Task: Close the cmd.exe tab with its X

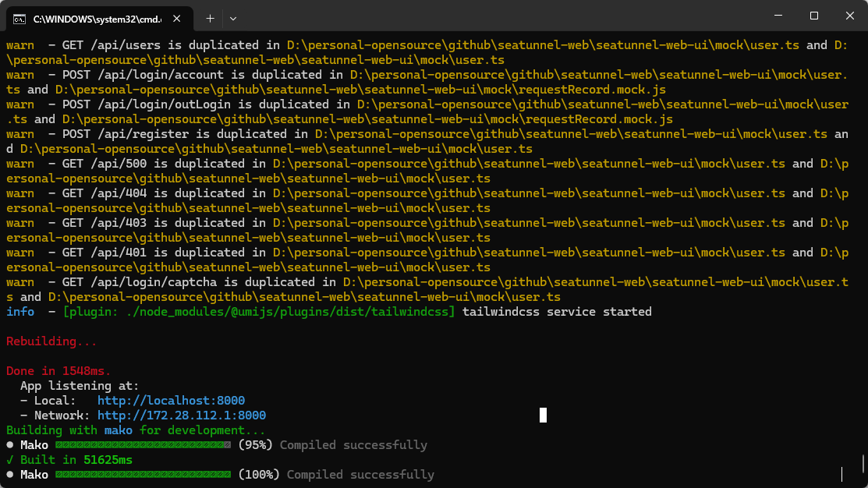Action: (176, 19)
